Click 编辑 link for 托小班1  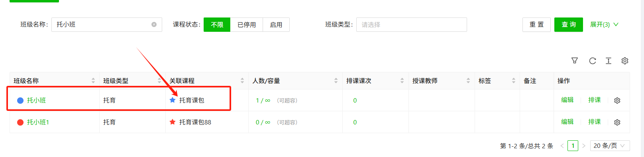point(567,122)
